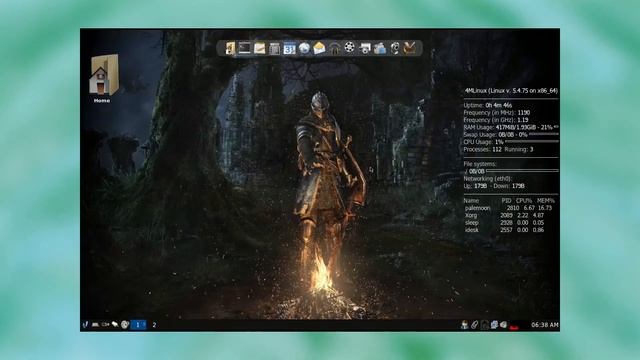Image resolution: width=640 pixels, height=360 pixels.
Task: Open the calendar dock icon showing 31
Action: tap(289, 48)
